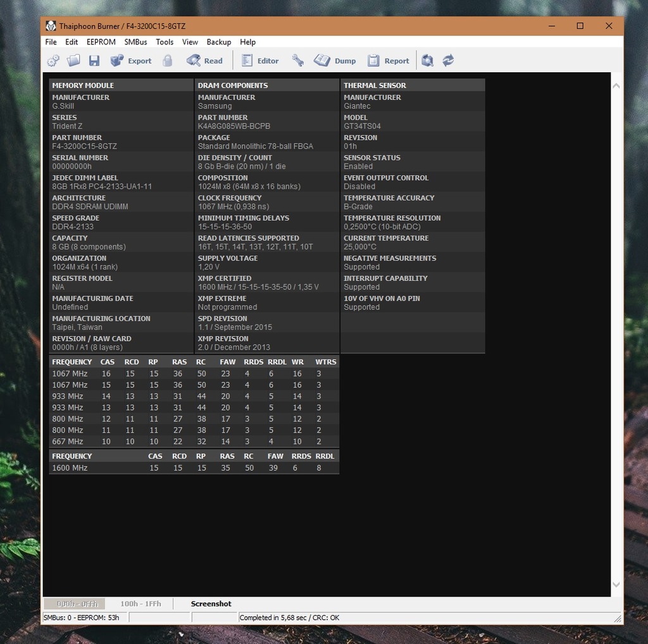Click the Report toolbar button
This screenshot has height=644, width=648.
pos(389,61)
